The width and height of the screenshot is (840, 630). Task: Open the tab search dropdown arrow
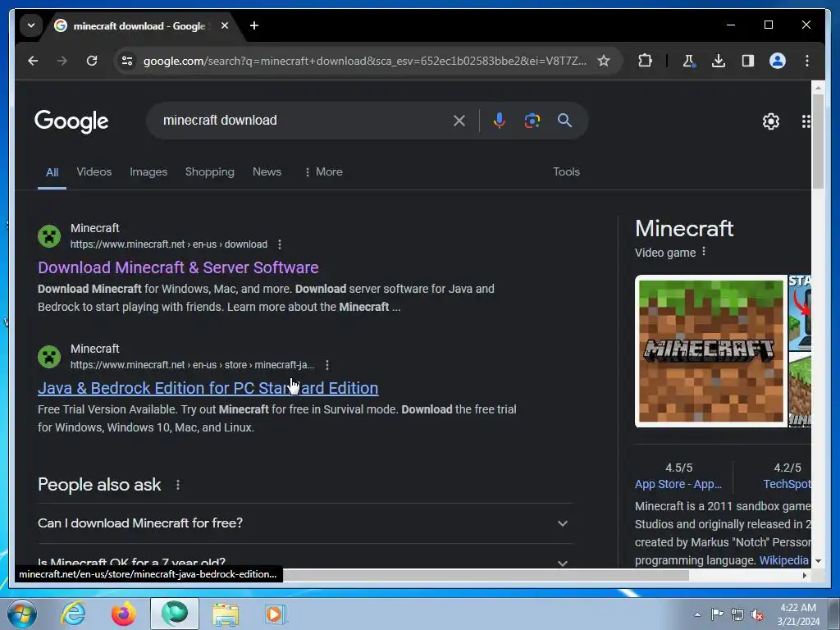[x=31, y=25]
